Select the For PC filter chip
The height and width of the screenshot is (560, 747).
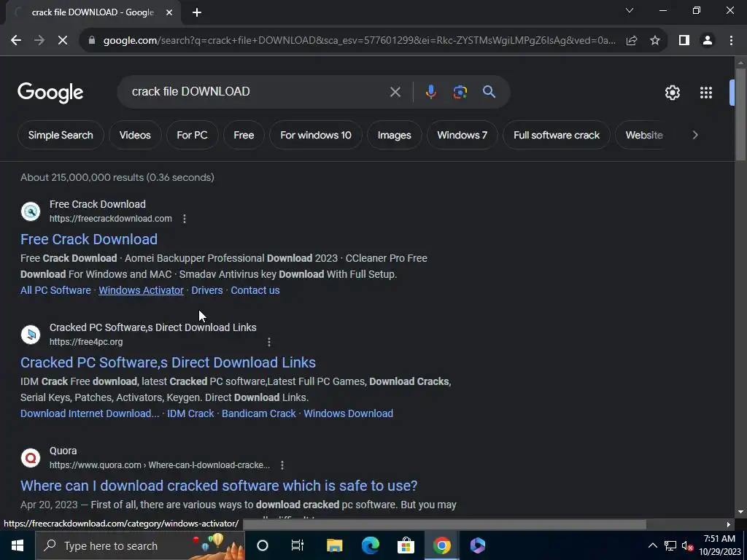tap(192, 135)
